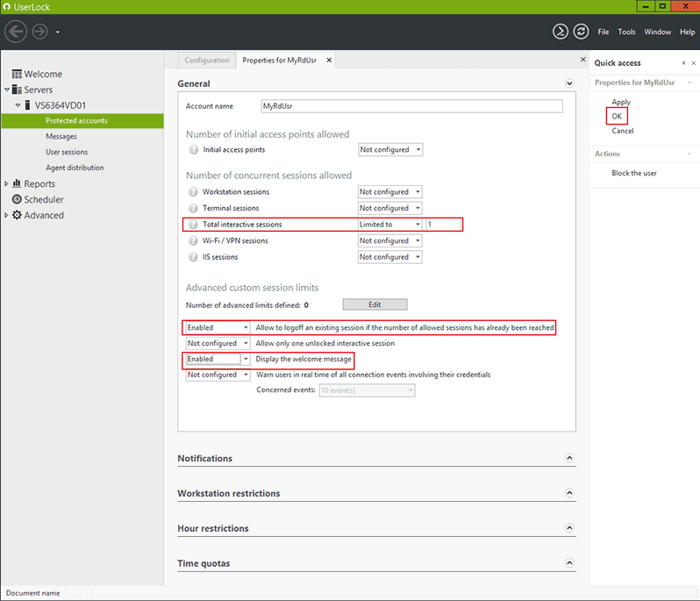700x601 pixels.
Task: Open Messages in the sidebar
Action: (61, 136)
